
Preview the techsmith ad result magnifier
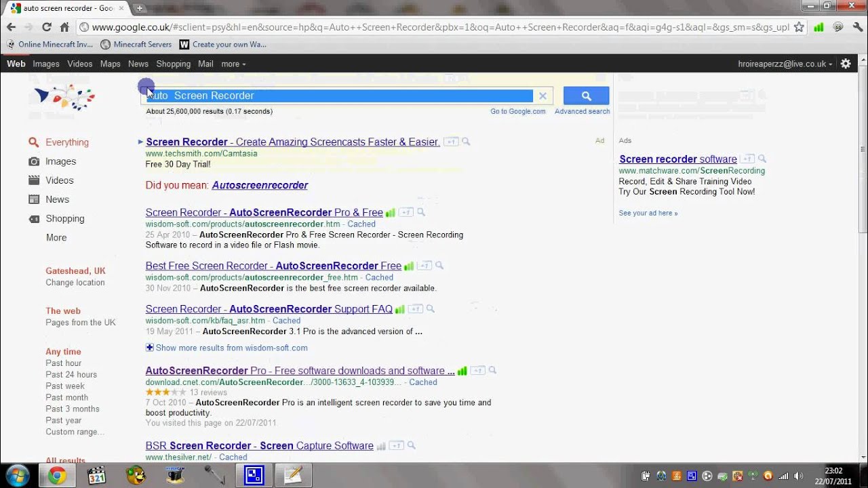tap(466, 142)
